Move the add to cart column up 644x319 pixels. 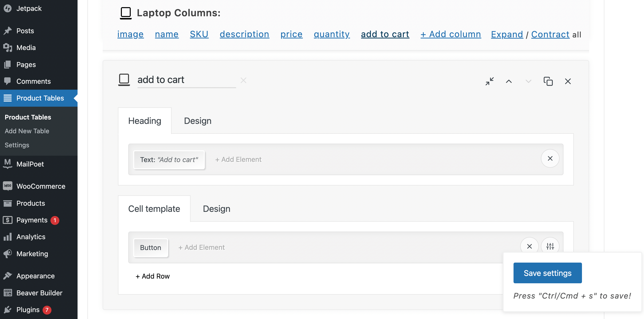pos(509,81)
